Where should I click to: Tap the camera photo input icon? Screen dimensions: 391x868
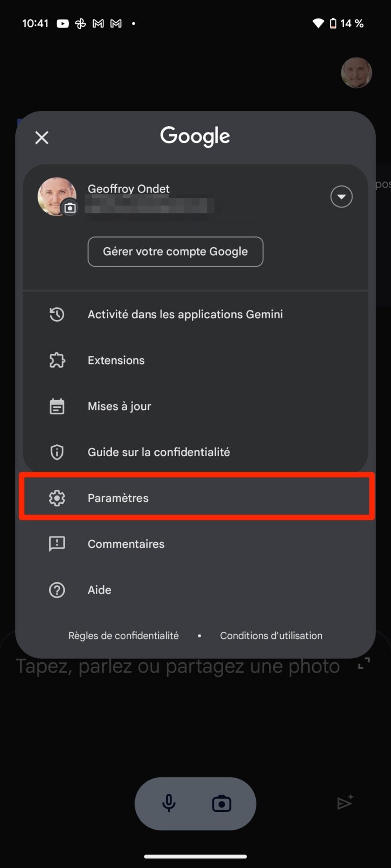tap(222, 803)
